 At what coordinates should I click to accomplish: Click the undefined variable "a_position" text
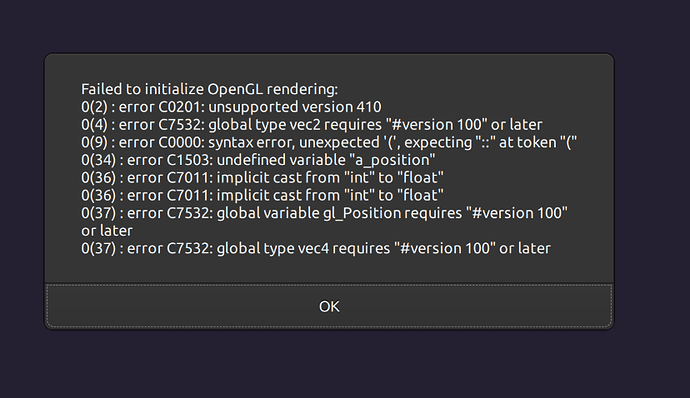click(x=326, y=160)
